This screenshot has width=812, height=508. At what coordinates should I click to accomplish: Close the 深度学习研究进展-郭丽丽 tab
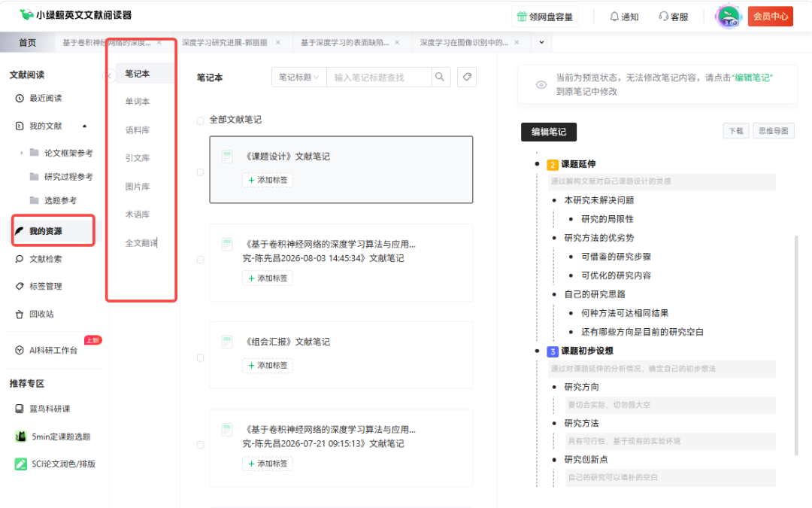pos(278,42)
